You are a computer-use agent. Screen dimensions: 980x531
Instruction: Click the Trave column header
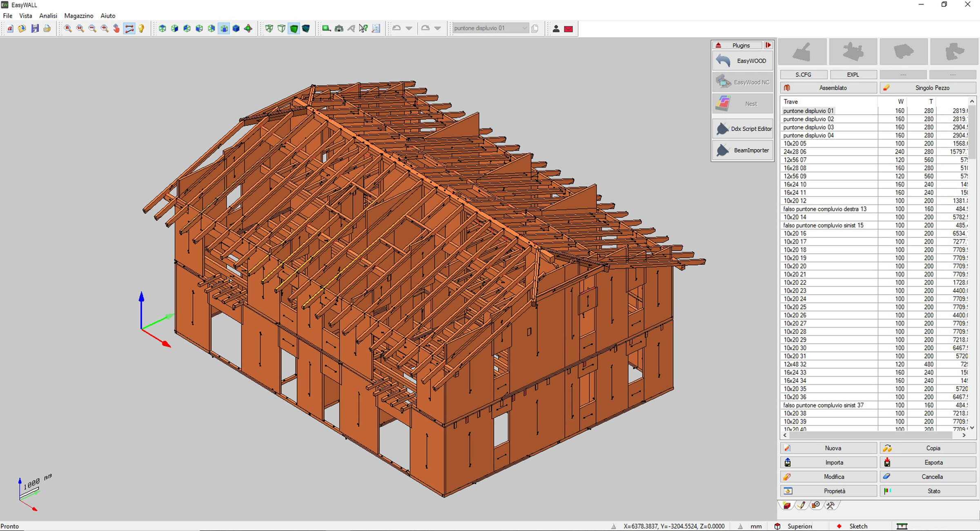click(829, 101)
